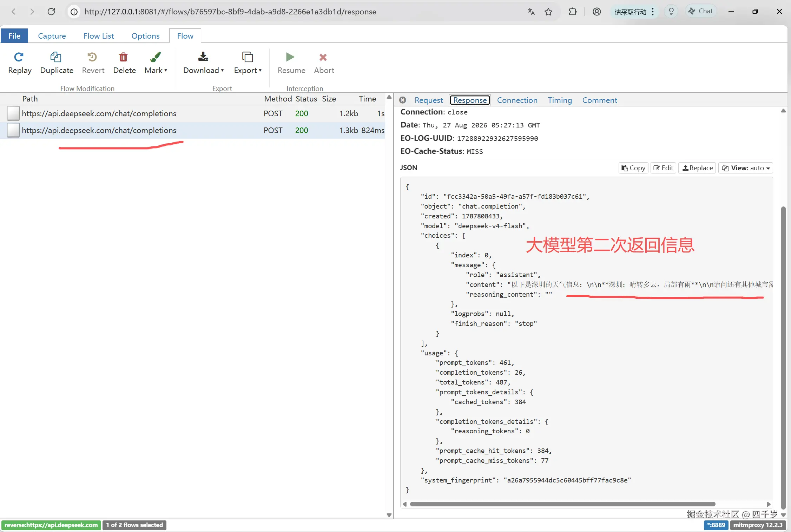Open the Export dropdown
The width and height of the screenshot is (791, 532).
[x=248, y=63]
